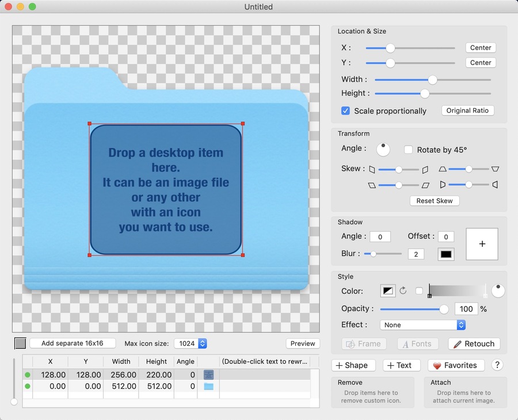Turn the Transform angle dial
Viewport: 518px width, 420px height.
click(x=383, y=149)
